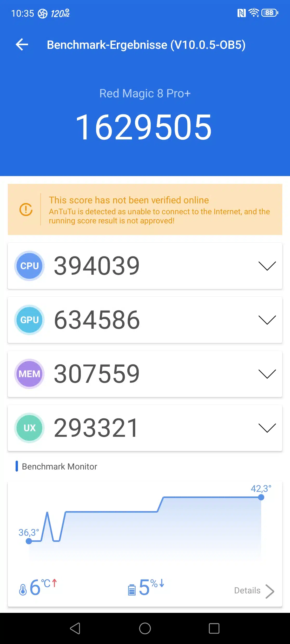Click the MEM score badge icon
The height and width of the screenshot is (644, 290).
[x=30, y=374]
